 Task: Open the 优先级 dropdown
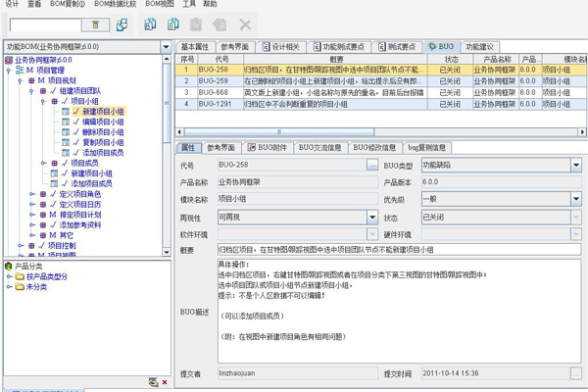(x=576, y=199)
